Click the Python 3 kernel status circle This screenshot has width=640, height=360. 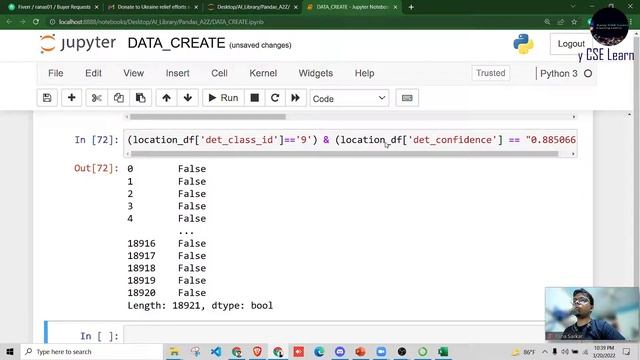click(x=588, y=73)
